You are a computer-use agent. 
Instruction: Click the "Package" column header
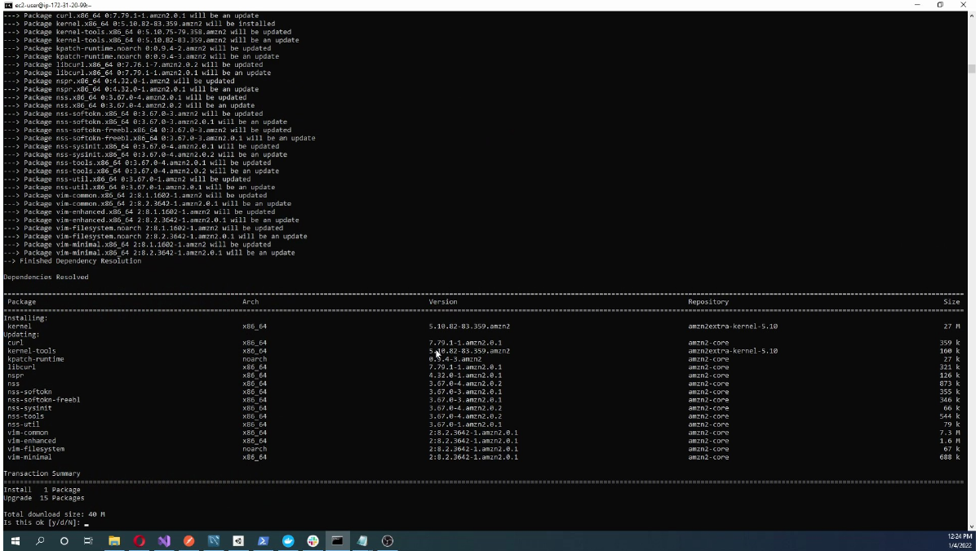(x=22, y=301)
